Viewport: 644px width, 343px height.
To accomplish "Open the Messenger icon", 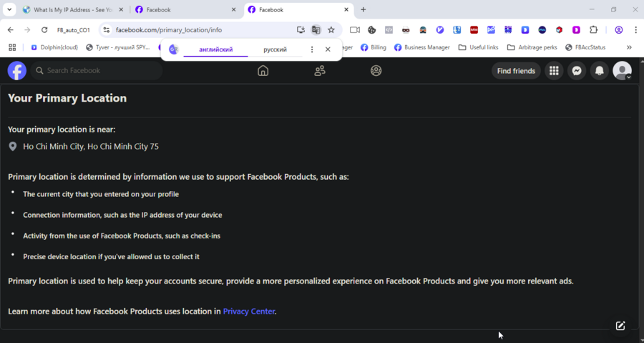I will click(577, 71).
